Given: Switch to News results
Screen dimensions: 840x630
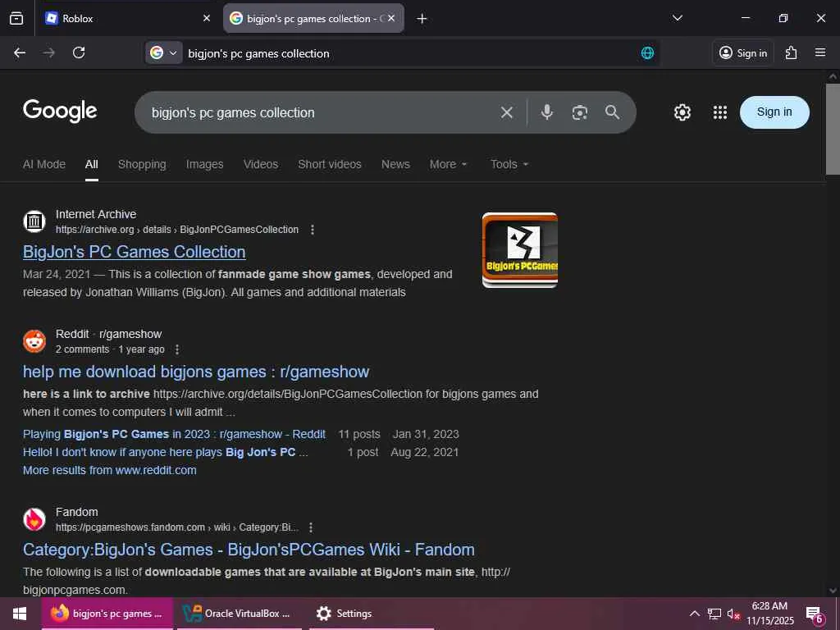Looking at the screenshot, I should point(395,164).
